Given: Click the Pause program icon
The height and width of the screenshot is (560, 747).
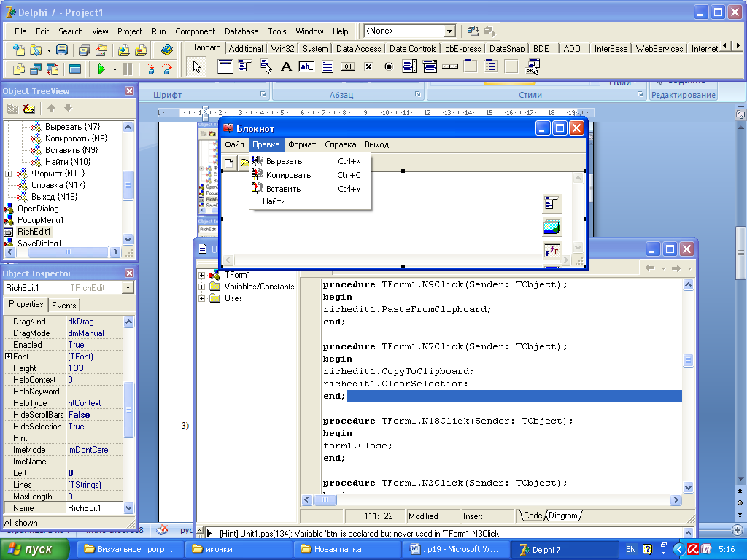Looking at the screenshot, I should [x=127, y=69].
